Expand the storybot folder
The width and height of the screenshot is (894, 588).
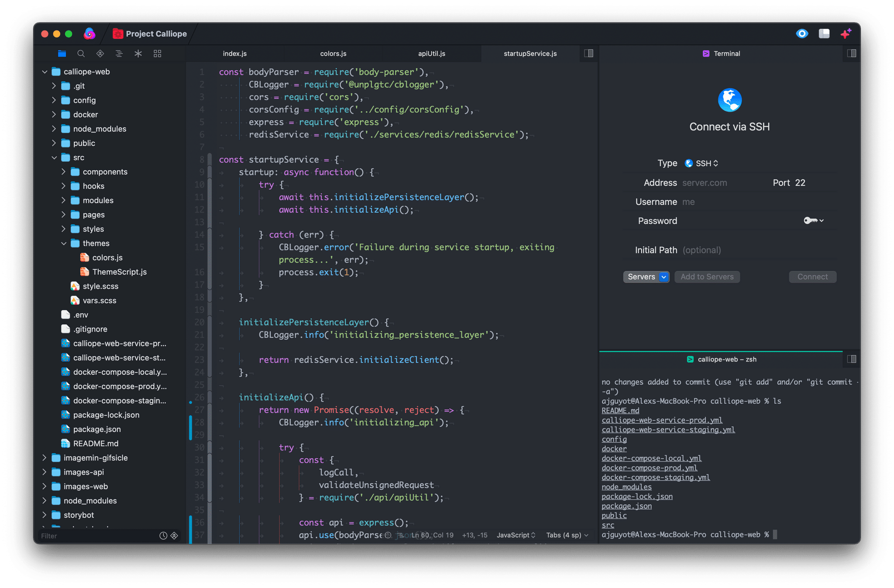coord(45,515)
